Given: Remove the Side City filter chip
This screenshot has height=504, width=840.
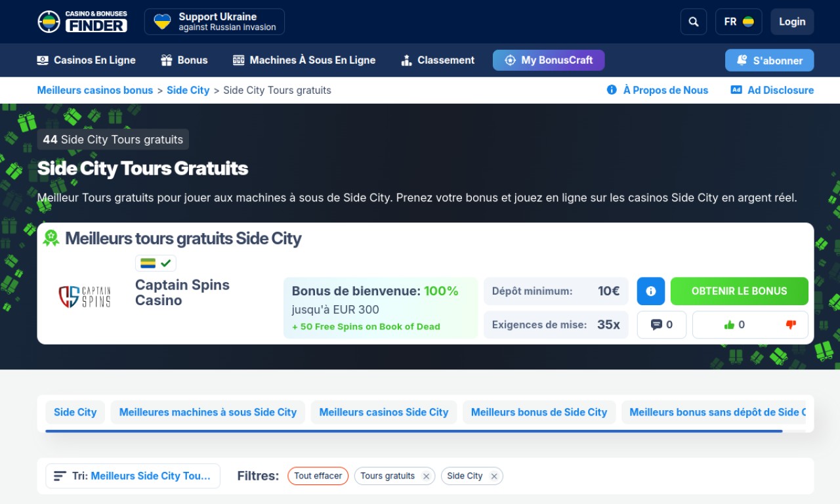Looking at the screenshot, I should pyautogui.click(x=494, y=476).
